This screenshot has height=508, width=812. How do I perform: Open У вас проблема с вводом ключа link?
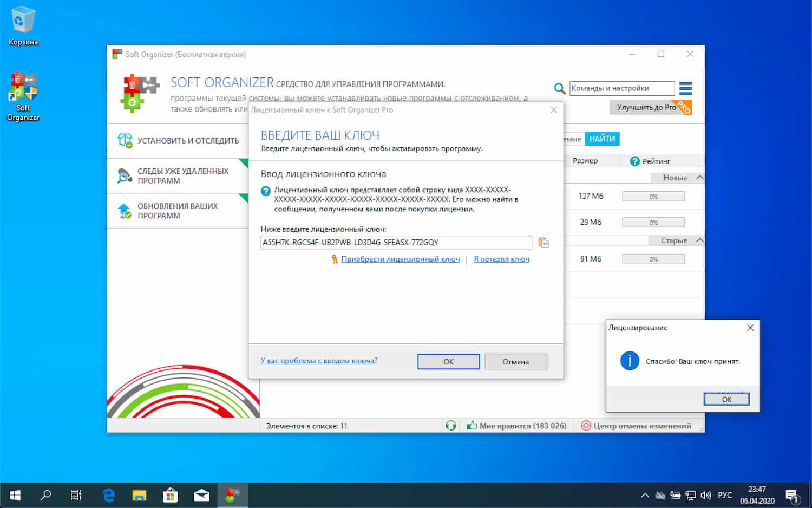(319, 361)
